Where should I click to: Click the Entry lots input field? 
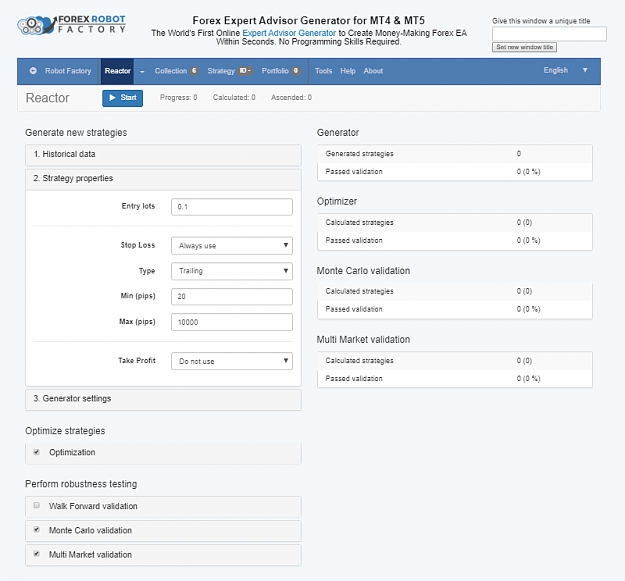[232, 207]
